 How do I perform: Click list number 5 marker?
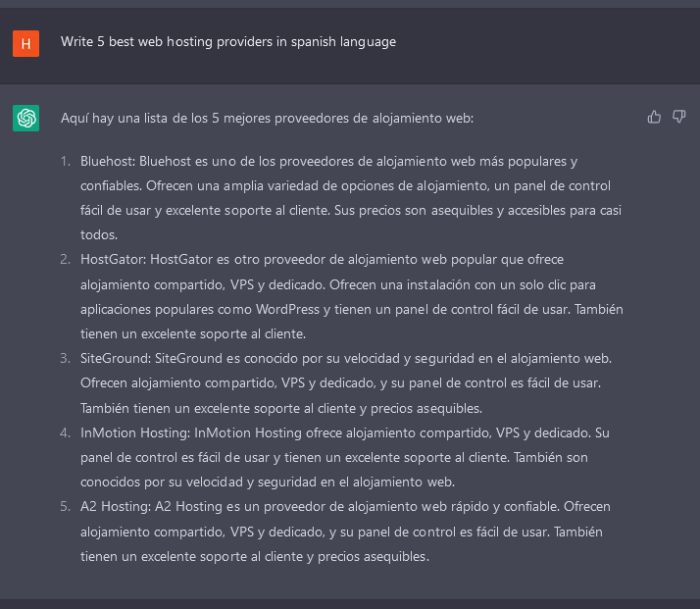click(65, 507)
